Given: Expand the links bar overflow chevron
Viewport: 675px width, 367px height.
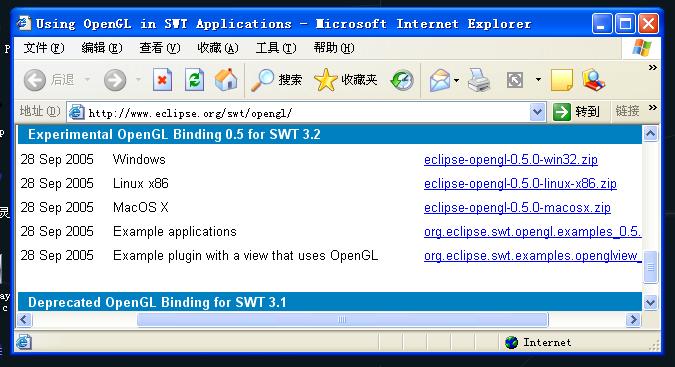Looking at the screenshot, I should click(653, 107).
